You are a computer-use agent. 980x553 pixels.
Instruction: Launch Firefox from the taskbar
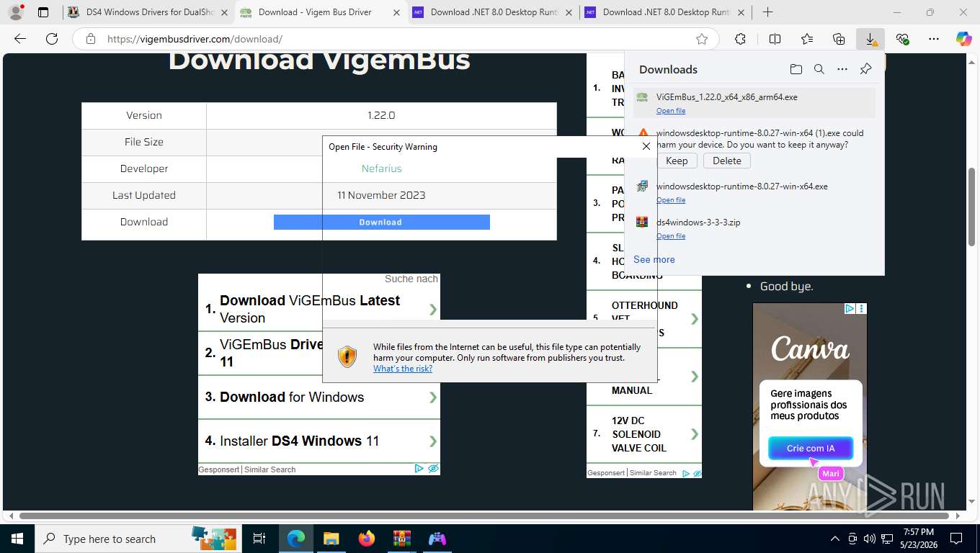coord(366,539)
